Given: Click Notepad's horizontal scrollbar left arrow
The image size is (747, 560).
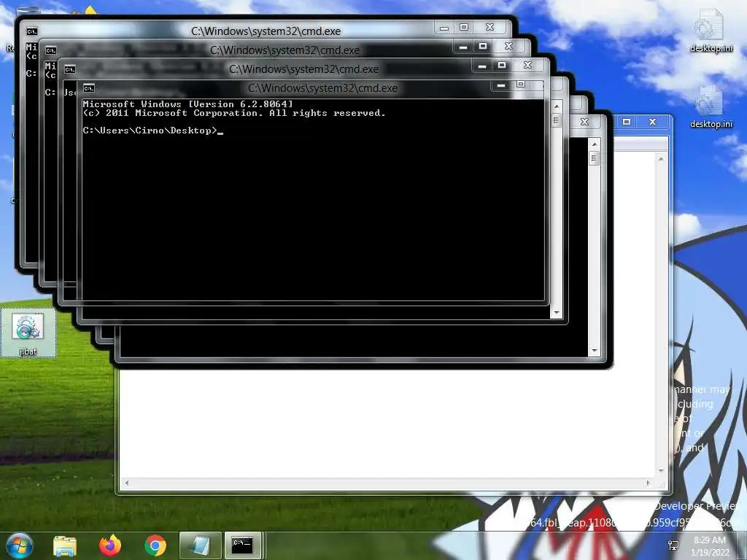Looking at the screenshot, I should [x=127, y=483].
